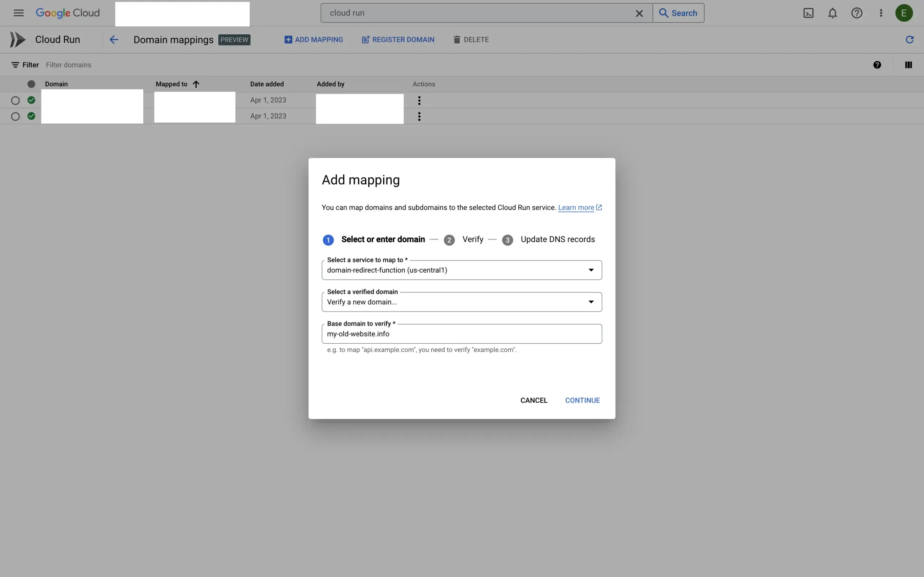The width and height of the screenshot is (924, 577).
Task: Click the Filter icon above the table
Action: pyautogui.click(x=15, y=65)
